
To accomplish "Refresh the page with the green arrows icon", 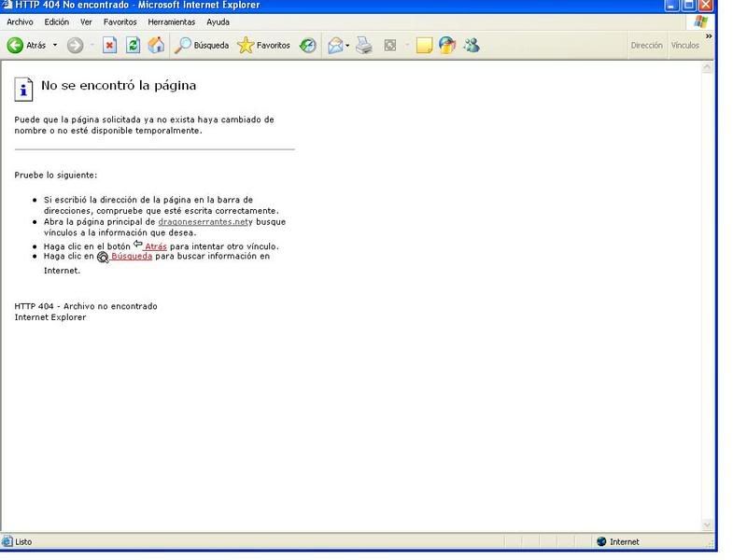I will (133, 46).
